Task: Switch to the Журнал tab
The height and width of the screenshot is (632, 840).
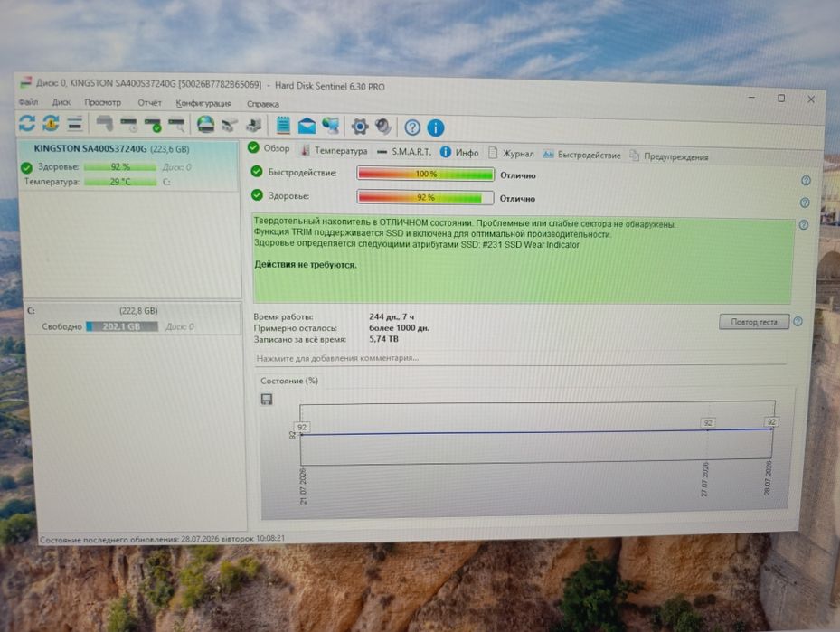Action: pos(511,154)
